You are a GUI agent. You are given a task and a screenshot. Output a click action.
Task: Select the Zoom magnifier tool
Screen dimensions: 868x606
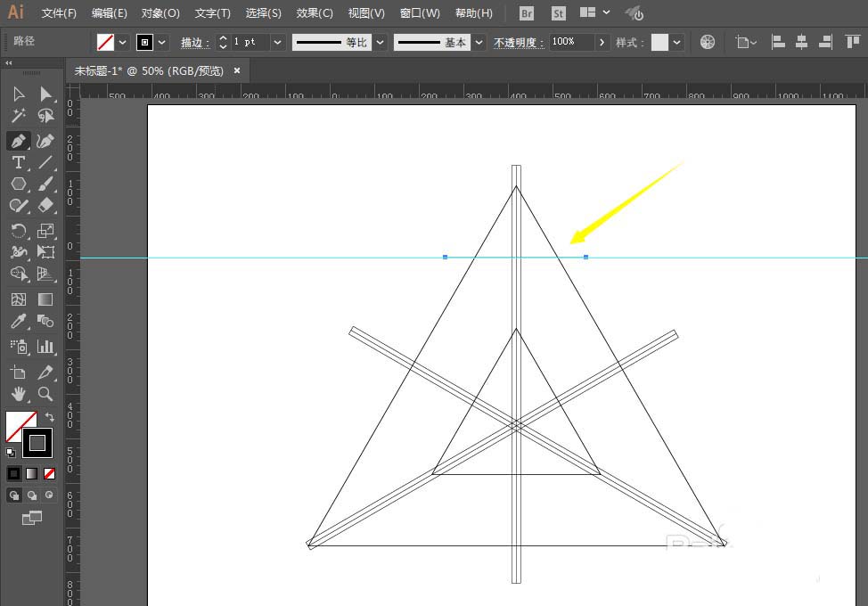point(45,394)
